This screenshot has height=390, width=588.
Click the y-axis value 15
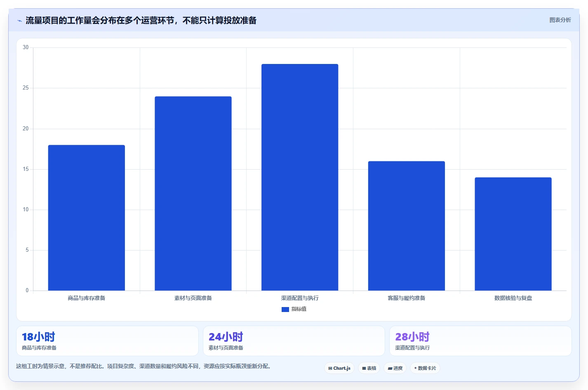26,169
